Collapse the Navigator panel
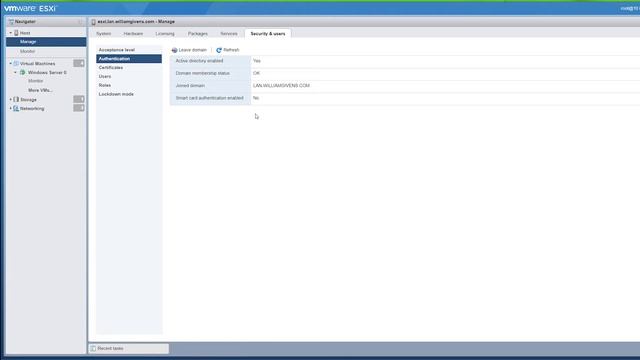 point(80,22)
